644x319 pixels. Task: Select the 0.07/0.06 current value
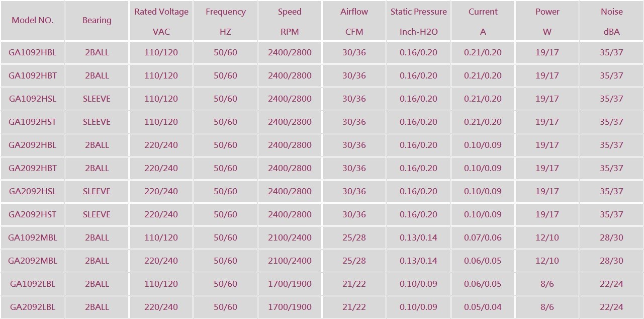[x=483, y=237]
